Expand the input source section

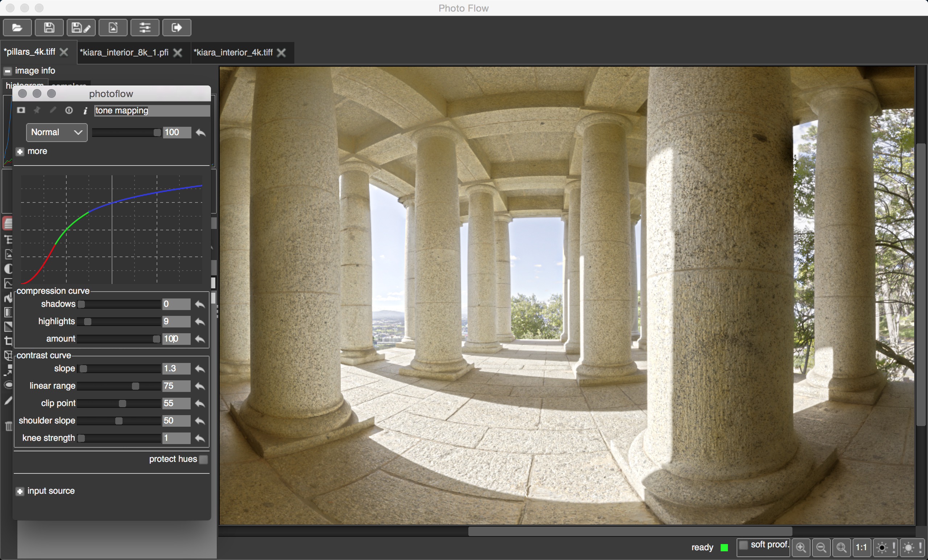[20, 491]
